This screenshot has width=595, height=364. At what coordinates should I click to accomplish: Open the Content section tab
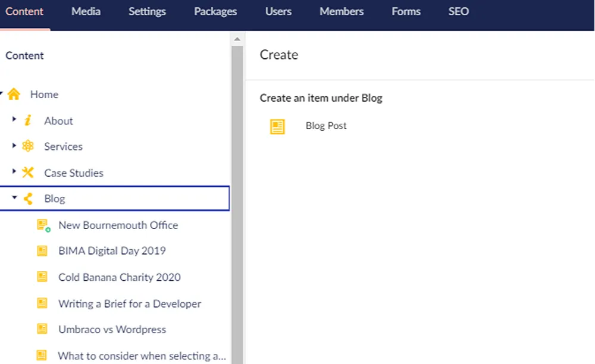point(24,11)
